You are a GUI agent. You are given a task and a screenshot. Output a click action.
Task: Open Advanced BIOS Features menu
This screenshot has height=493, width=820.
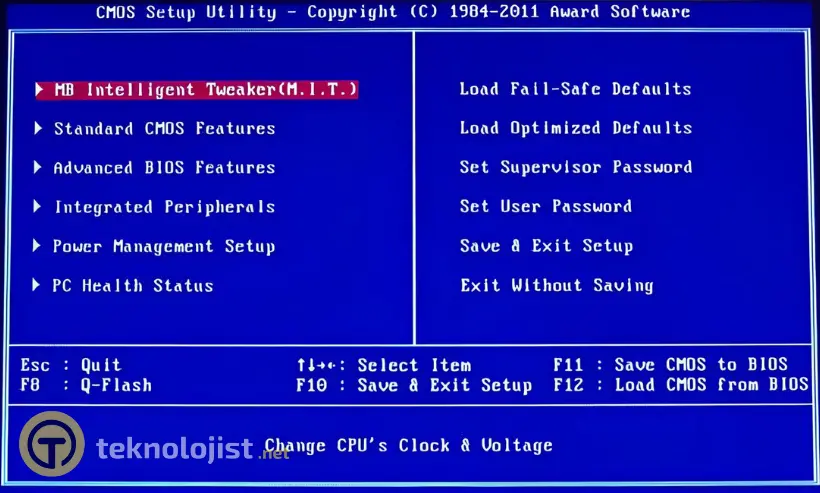[x=164, y=167]
